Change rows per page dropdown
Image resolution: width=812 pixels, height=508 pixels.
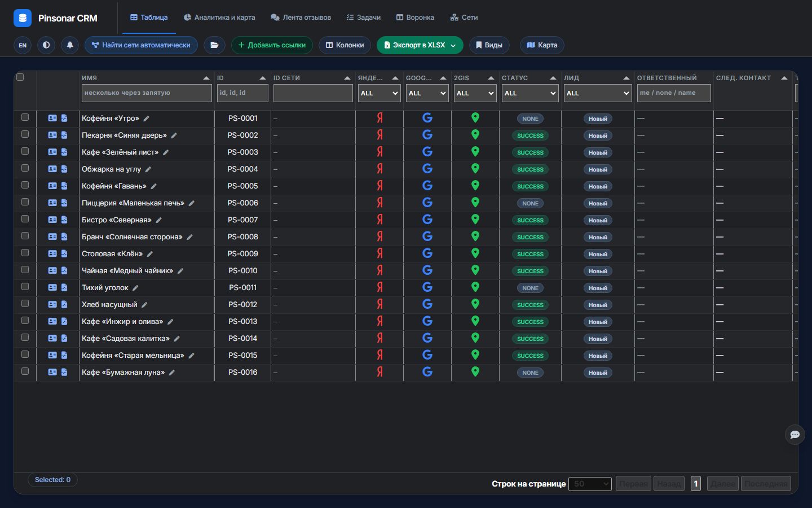coord(590,484)
